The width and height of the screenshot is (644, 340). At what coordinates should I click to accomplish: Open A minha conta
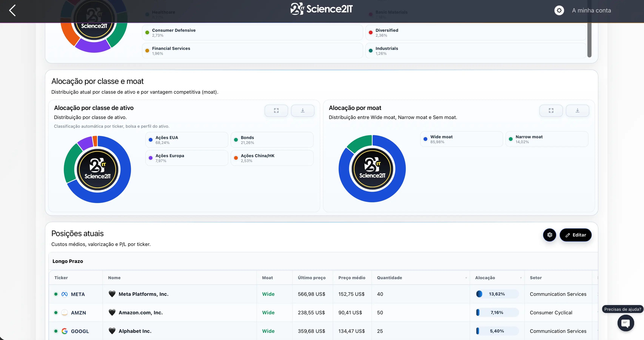pyautogui.click(x=591, y=11)
